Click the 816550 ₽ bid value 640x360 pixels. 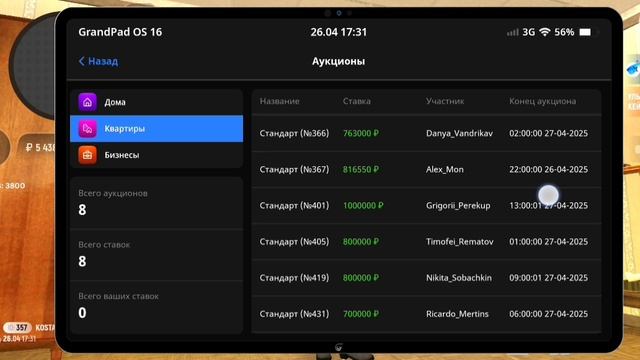tap(361, 169)
